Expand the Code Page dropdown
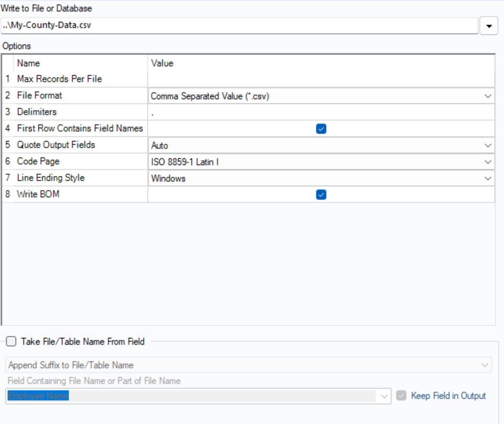The width and height of the screenshot is (504, 424). tap(488, 162)
